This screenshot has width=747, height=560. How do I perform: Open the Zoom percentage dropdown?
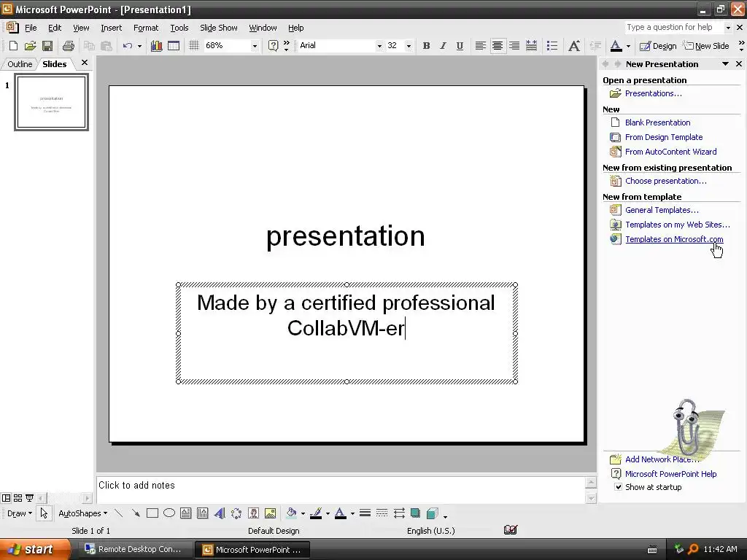[255, 46]
